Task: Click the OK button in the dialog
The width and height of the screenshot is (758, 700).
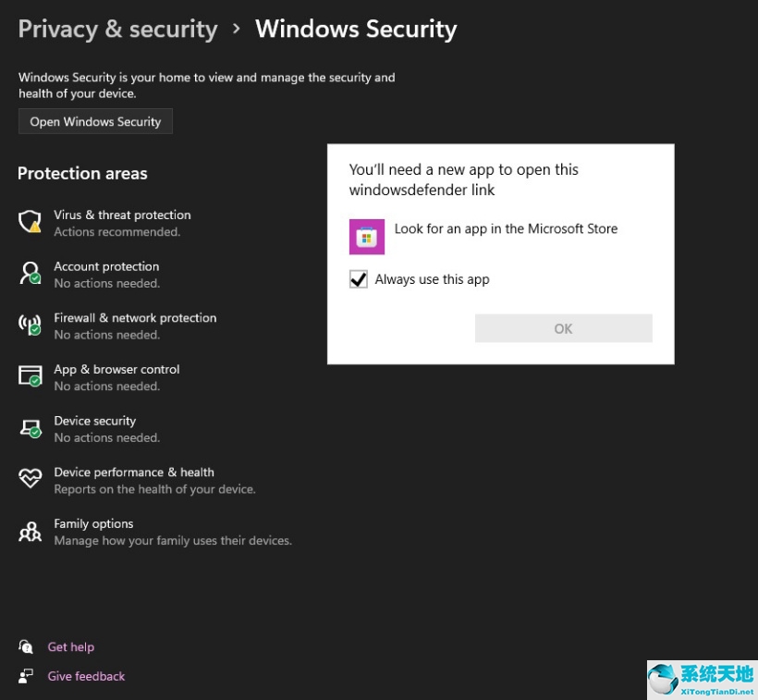Action: click(x=563, y=327)
